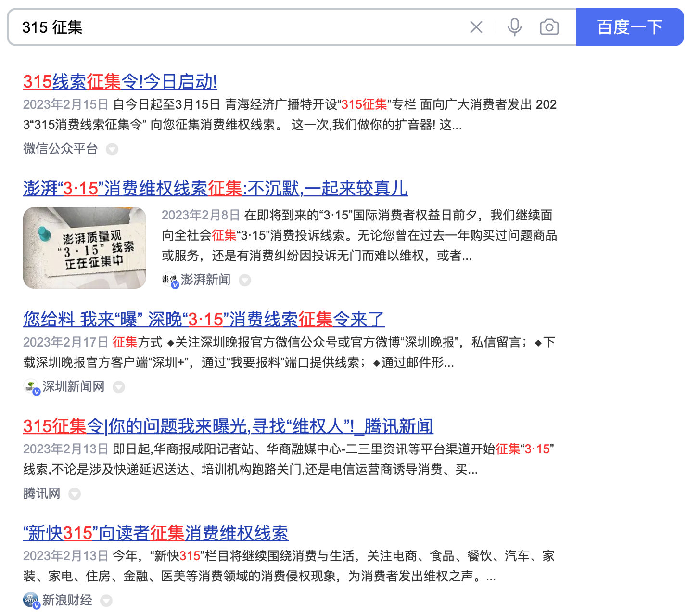Click the 澎湃新闻 source logo icon

click(x=170, y=280)
